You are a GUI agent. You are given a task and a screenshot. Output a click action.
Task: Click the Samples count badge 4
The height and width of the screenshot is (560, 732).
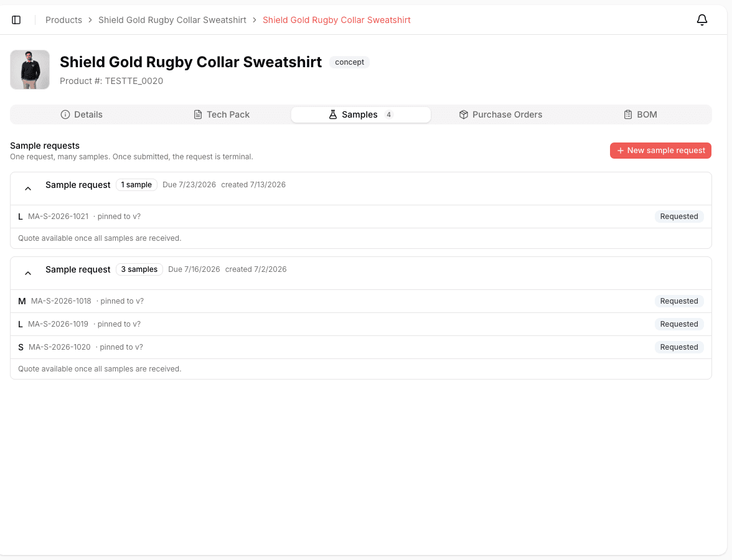[388, 114]
